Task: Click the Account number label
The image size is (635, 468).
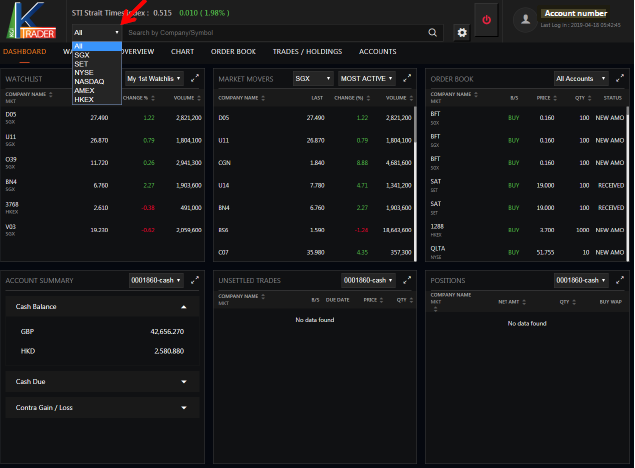Action: tap(575, 13)
